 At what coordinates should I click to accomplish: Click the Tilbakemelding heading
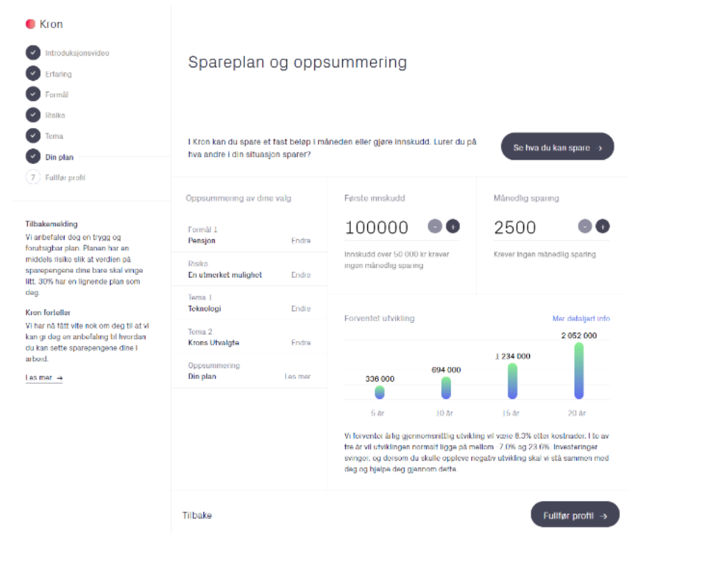52,224
